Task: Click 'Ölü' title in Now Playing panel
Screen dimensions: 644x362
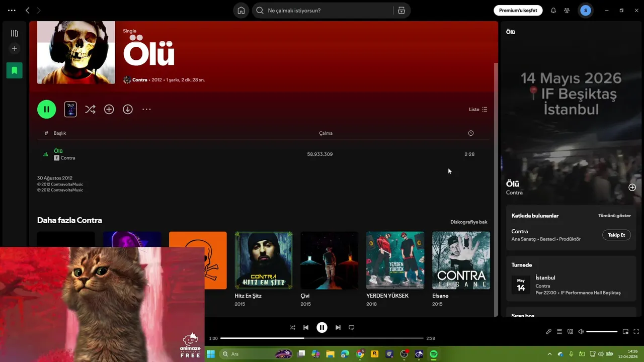Action: [x=513, y=184]
